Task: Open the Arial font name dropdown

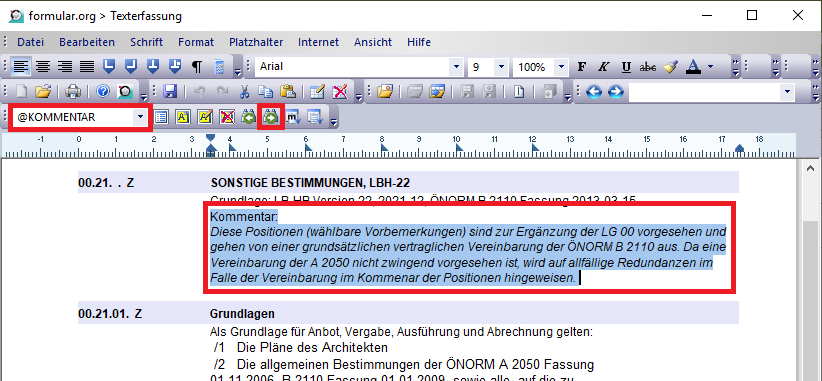Action: pos(457,67)
